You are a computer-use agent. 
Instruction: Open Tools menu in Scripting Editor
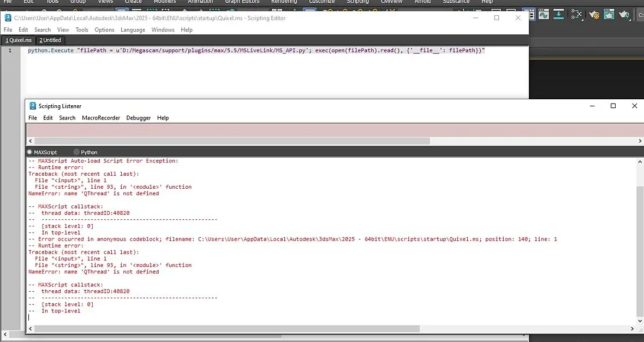coord(82,29)
